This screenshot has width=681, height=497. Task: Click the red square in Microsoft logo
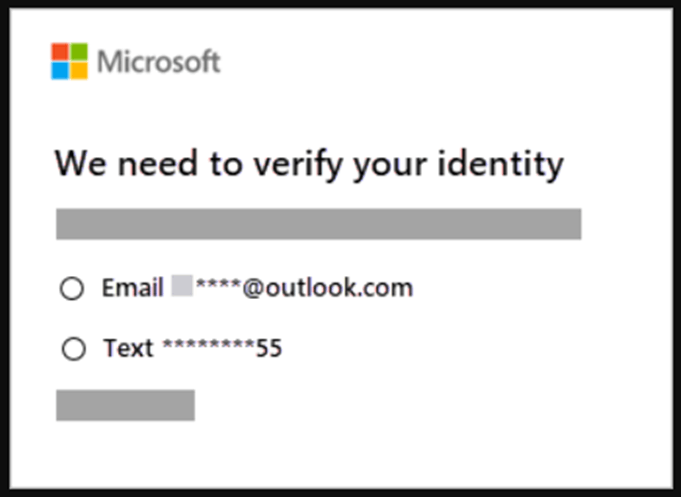click(60, 52)
